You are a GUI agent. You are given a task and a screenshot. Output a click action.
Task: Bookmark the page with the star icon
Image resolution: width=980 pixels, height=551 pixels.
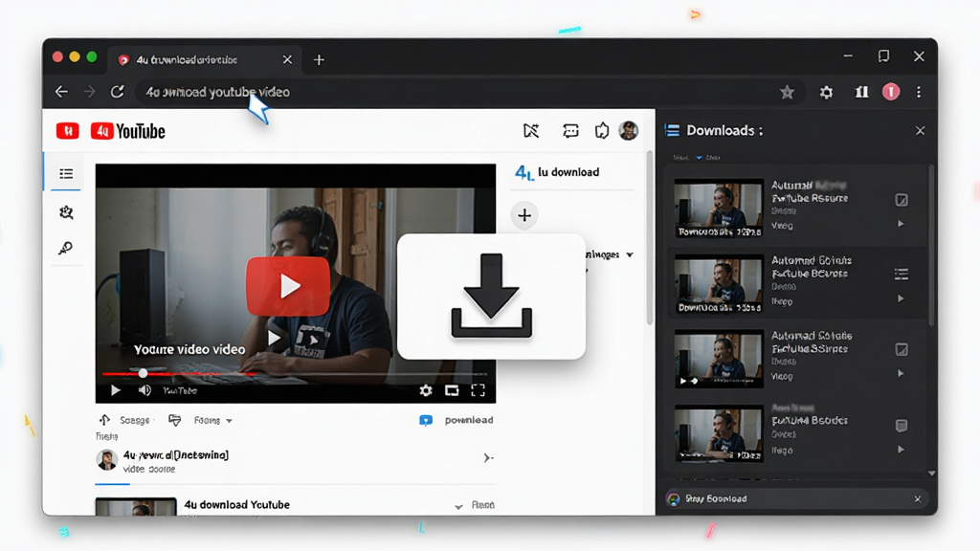[x=787, y=93]
